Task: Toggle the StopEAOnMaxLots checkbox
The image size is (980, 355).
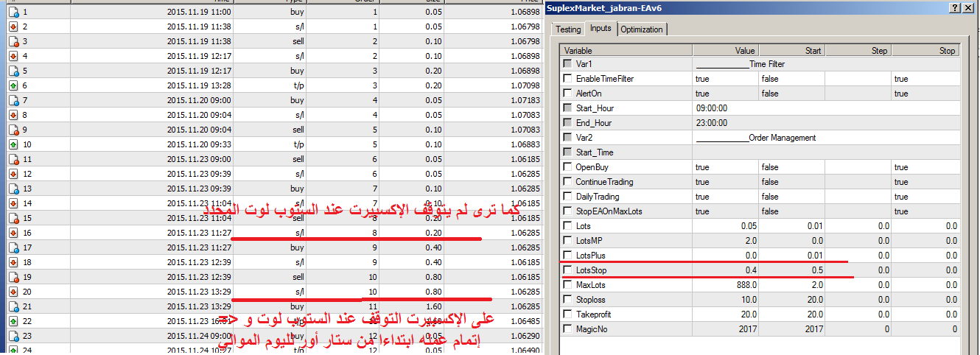Action: [x=567, y=211]
